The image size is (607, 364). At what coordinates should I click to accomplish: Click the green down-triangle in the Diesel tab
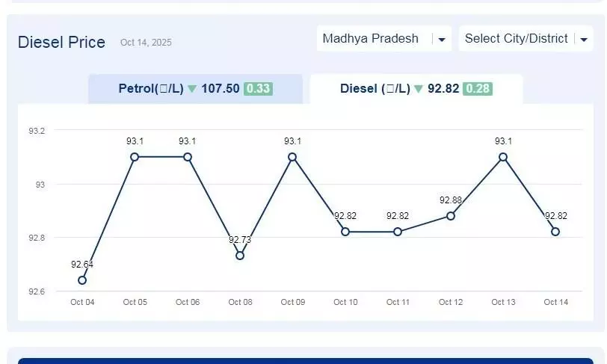click(x=419, y=89)
